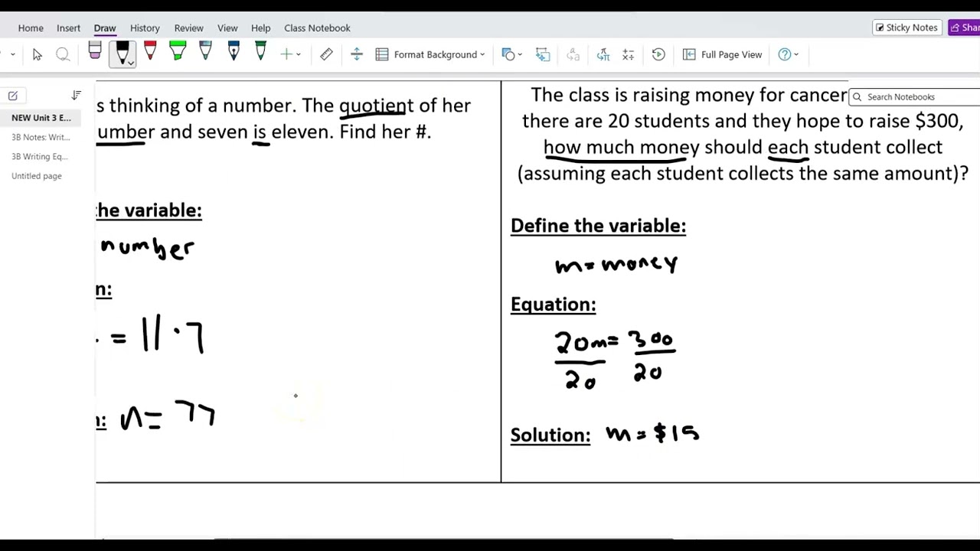Open the History tab
The height and width of the screenshot is (551, 980).
tap(145, 28)
